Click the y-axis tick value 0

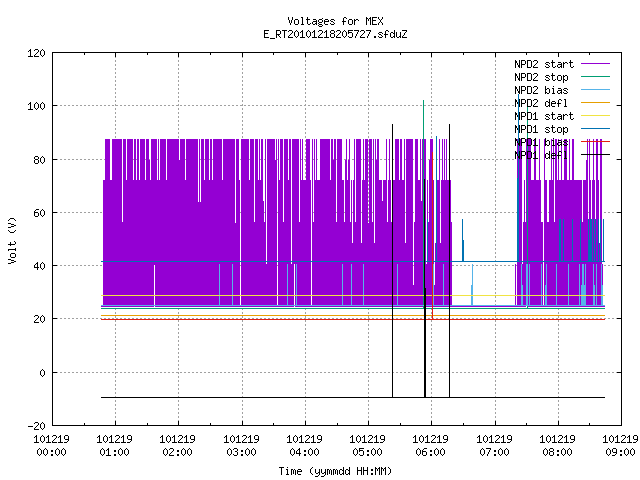42,373
